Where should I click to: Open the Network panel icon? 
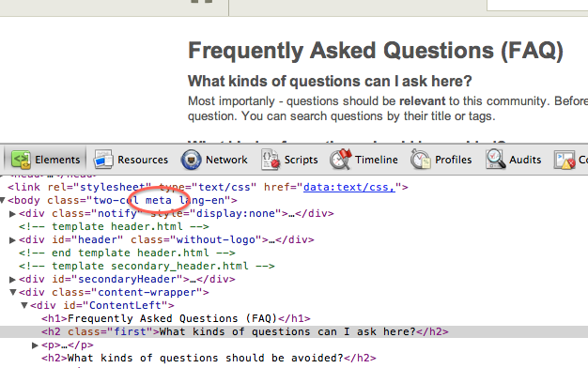tap(192, 160)
